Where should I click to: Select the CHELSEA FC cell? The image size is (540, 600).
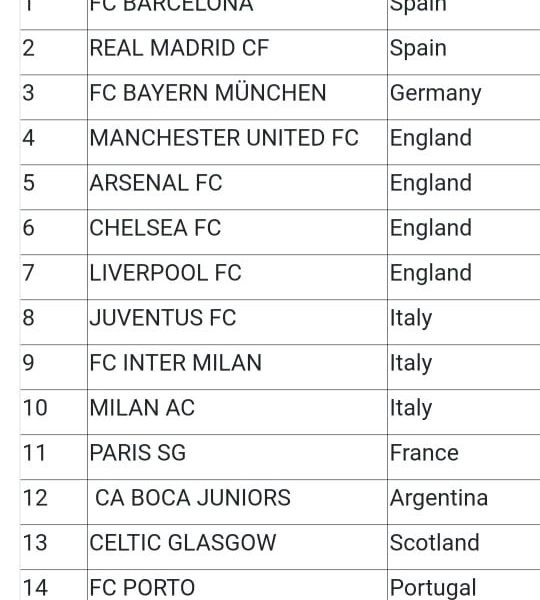pyautogui.click(x=237, y=232)
